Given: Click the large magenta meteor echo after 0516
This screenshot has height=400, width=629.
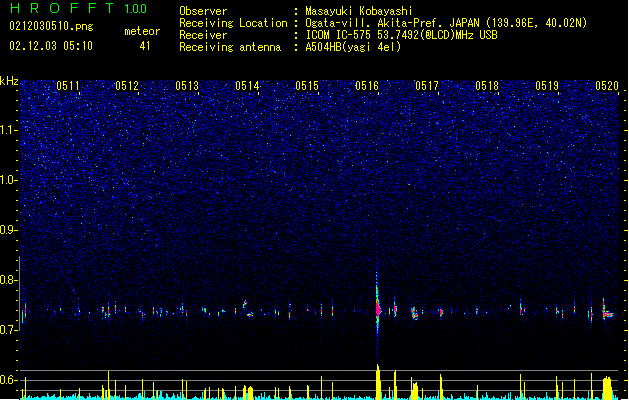Looking at the screenshot, I should 377,309.
